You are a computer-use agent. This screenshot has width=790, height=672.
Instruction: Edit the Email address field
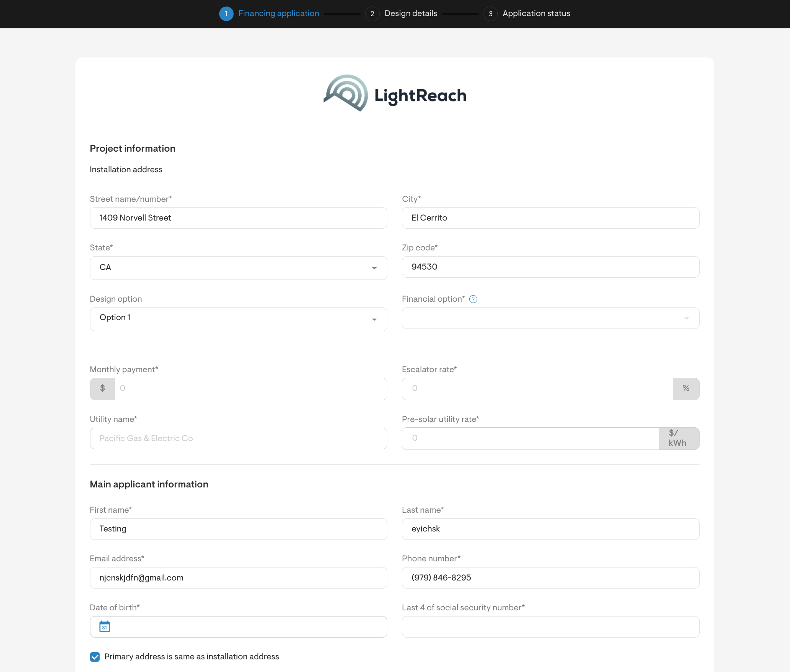pos(238,578)
